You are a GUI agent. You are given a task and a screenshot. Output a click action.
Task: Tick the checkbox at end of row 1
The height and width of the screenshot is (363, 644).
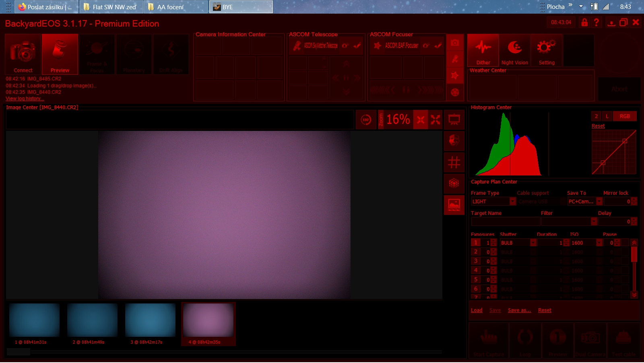(625, 243)
